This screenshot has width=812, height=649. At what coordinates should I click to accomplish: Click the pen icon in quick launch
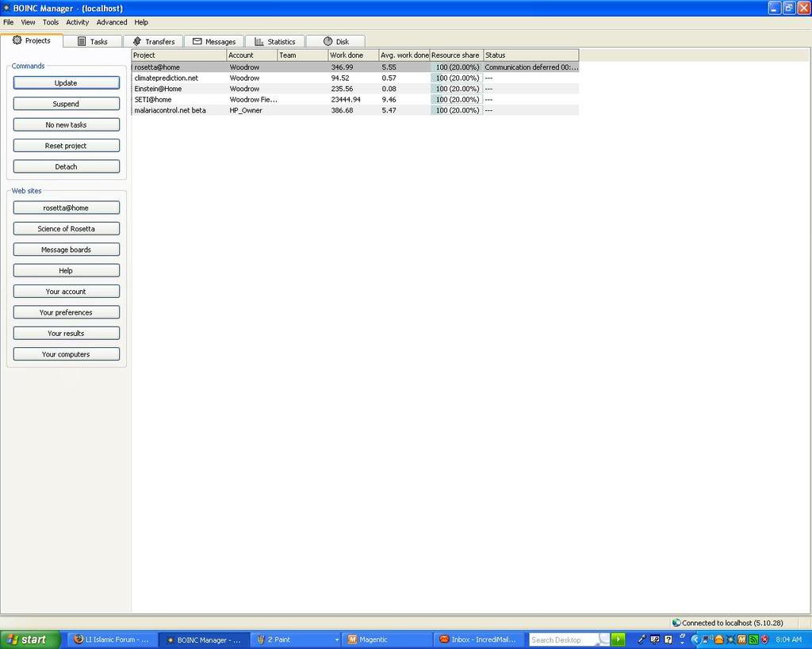[642, 639]
